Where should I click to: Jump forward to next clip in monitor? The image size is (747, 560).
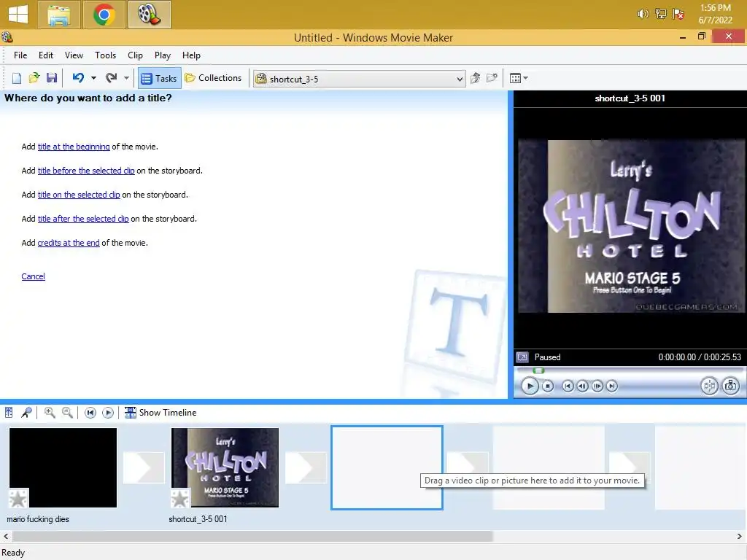pyautogui.click(x=612, y=386)
